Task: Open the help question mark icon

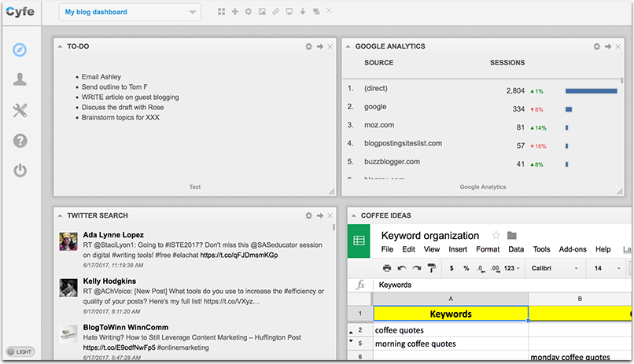Action: pos(20,141)
